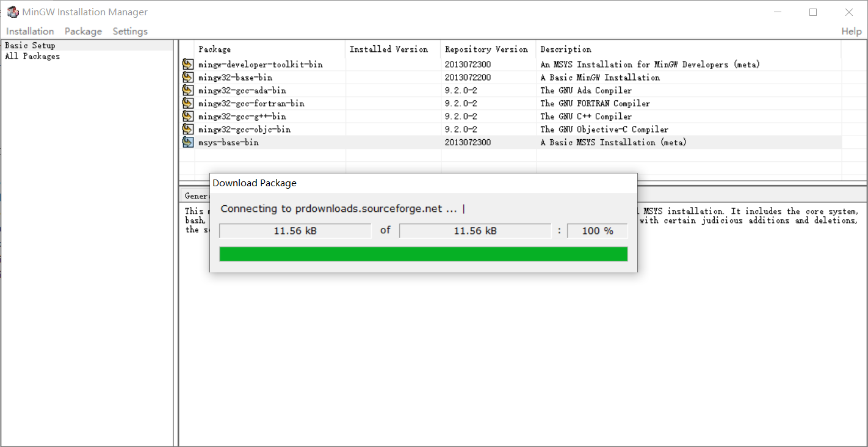Click the 100 % progress field

coord(598,231)
